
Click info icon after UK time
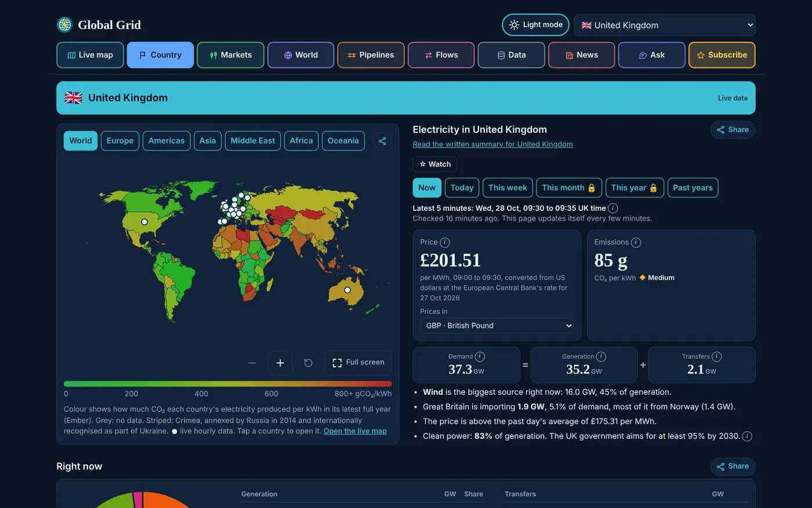pyautogui.click(x=613, y=208)
